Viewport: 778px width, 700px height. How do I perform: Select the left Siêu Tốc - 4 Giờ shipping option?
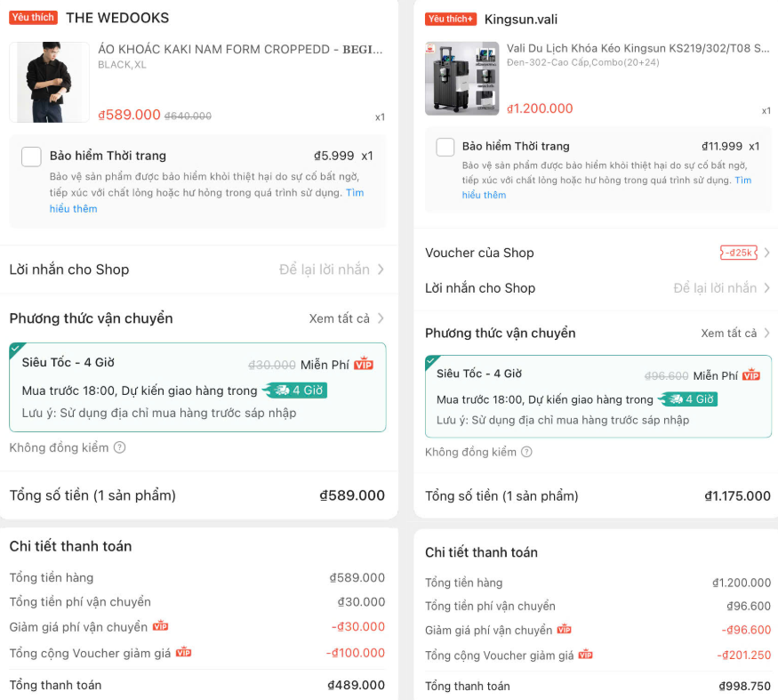(x=197, y=387)
